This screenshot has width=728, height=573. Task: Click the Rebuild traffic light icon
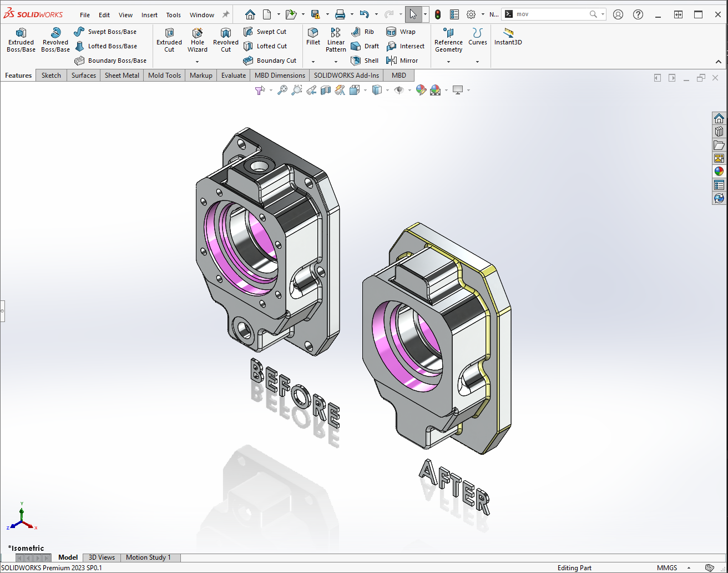438,14
